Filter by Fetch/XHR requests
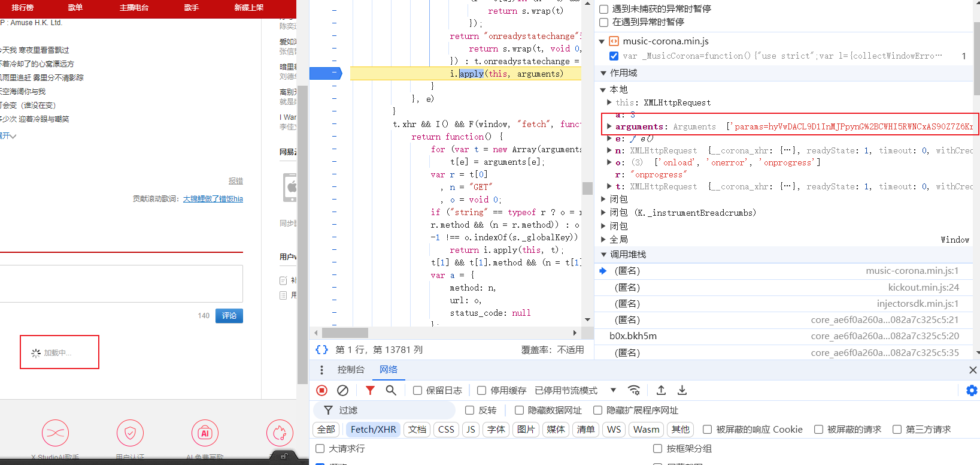The width and height of the screenshot is (980, 465). pos(374,429)
